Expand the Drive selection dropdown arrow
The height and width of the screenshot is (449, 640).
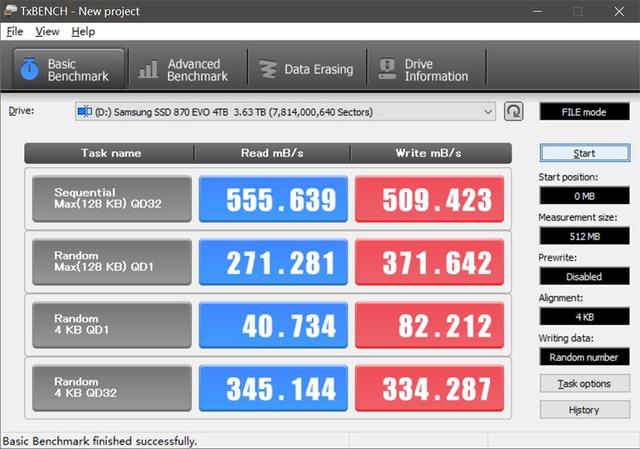(488, 111)
